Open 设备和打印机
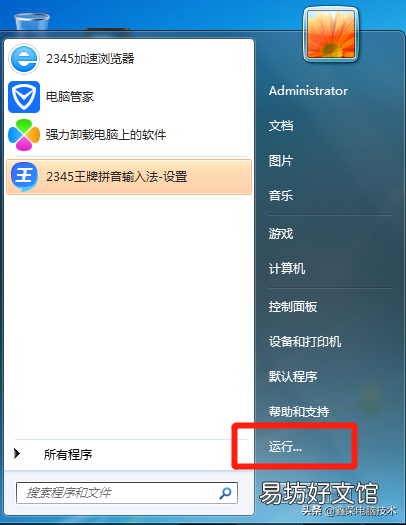406x525 pixels. pyautogui.click(x=305, y=342)
